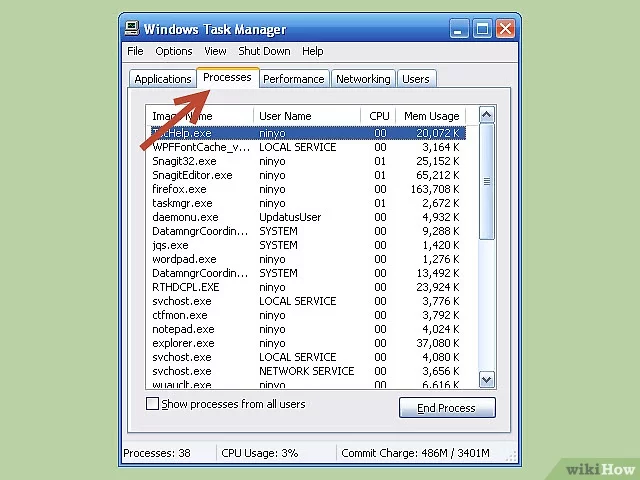
Task: Select the wordpad.exe process
Action: tap(306, 259)
